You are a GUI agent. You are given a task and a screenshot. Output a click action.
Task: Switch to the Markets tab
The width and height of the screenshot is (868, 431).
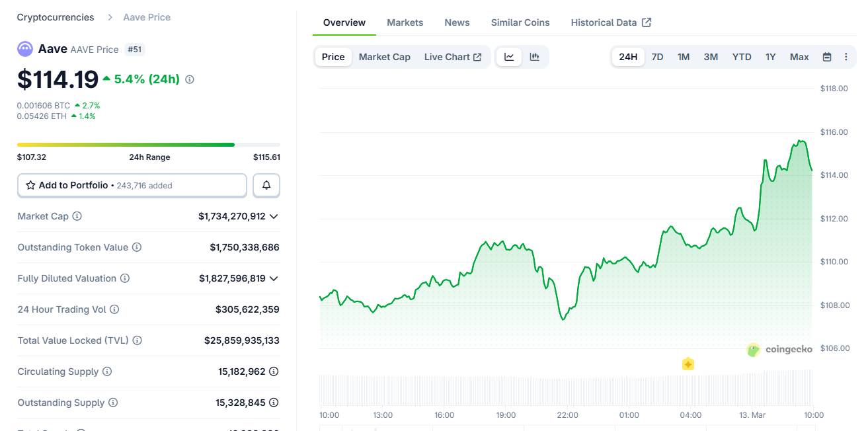405,22
